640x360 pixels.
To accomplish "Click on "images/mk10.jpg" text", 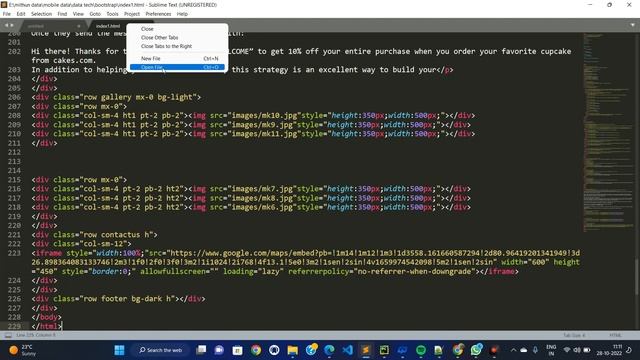I will pos(264,116).
